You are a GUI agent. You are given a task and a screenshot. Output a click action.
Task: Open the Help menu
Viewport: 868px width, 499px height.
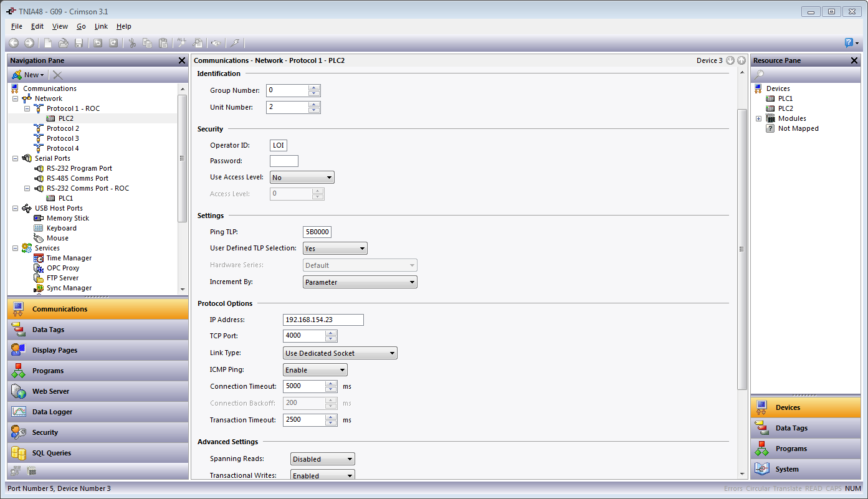click(124, 26)
